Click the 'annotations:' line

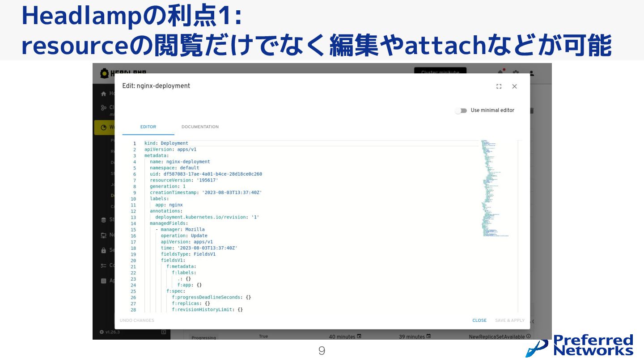click(166, 211)
